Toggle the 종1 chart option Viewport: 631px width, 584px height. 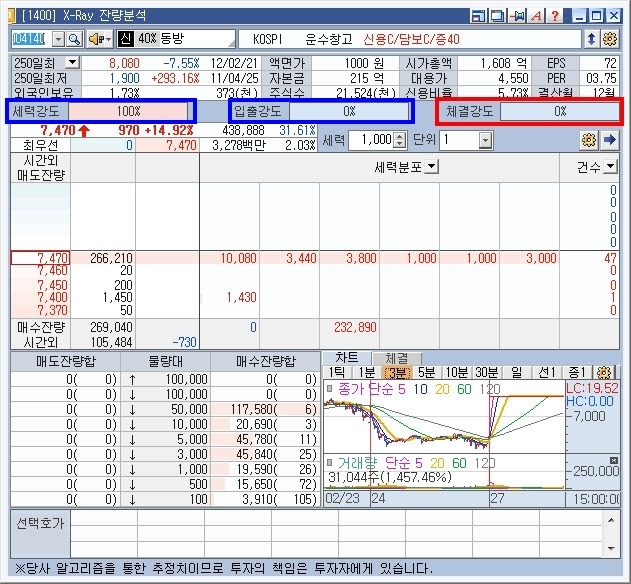578,372
